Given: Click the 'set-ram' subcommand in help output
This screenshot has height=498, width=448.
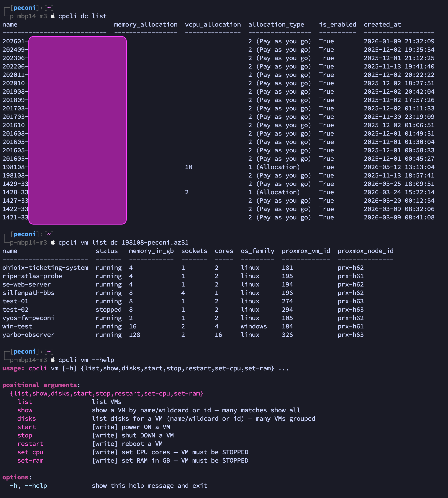Looking at the screenshot, I should [x=30, y=460].
